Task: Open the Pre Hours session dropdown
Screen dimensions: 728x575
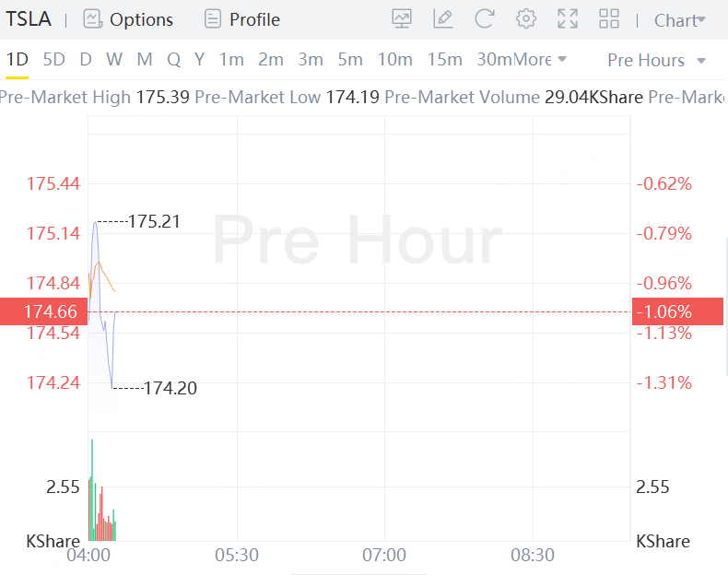Action: click(657, 61)
